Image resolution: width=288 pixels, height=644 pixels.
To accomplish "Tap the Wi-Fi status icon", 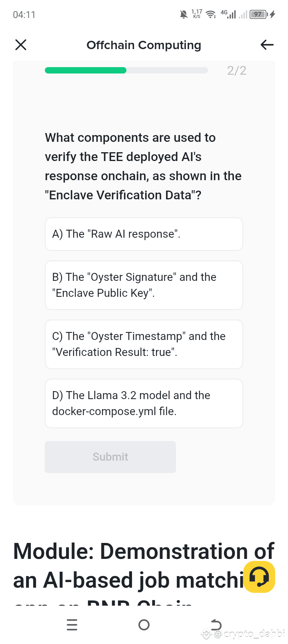I will click(210, 15).
